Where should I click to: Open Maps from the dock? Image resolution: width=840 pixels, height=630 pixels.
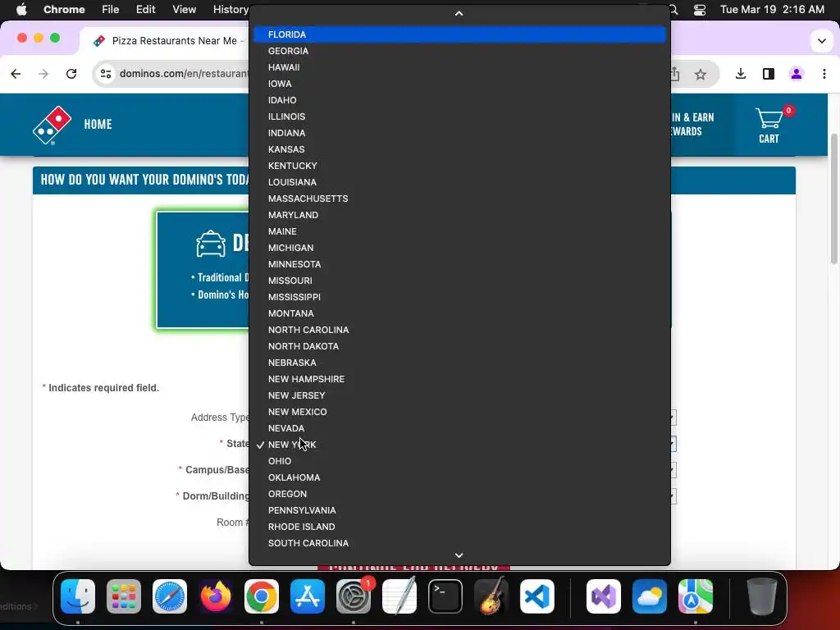click(x=696, y=596)
